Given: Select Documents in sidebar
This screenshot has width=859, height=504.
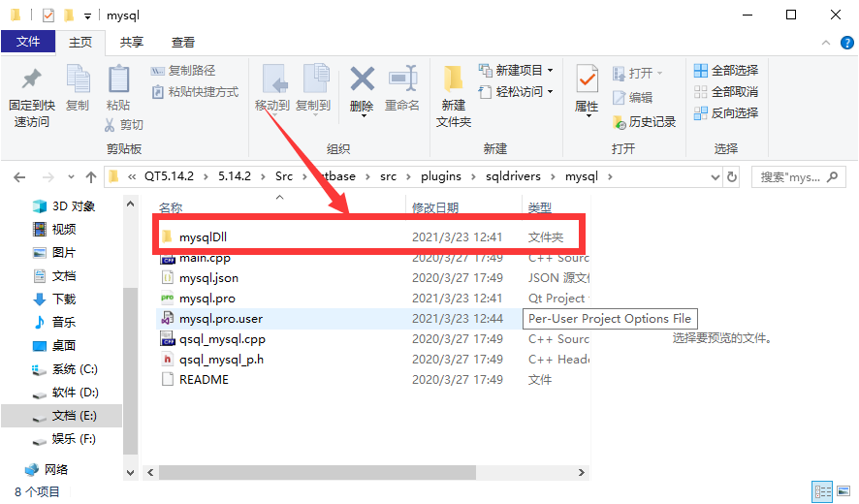Looking at the screenshot, I should point(55,275).
